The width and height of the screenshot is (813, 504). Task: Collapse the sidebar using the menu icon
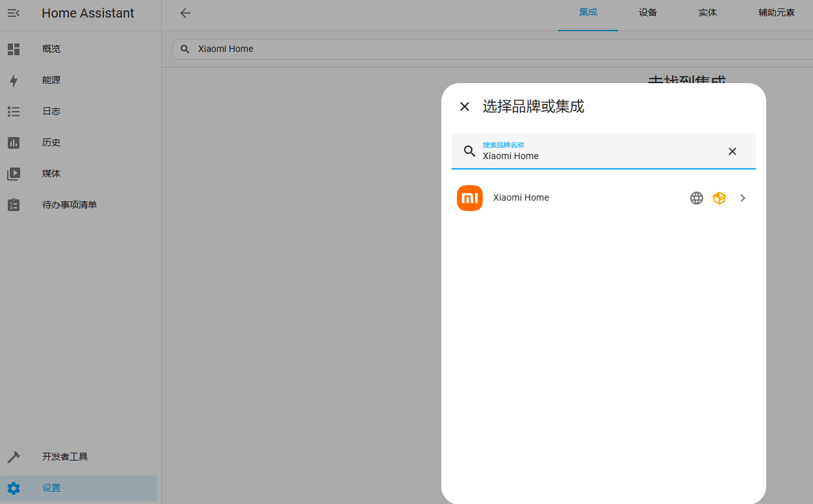14,13
